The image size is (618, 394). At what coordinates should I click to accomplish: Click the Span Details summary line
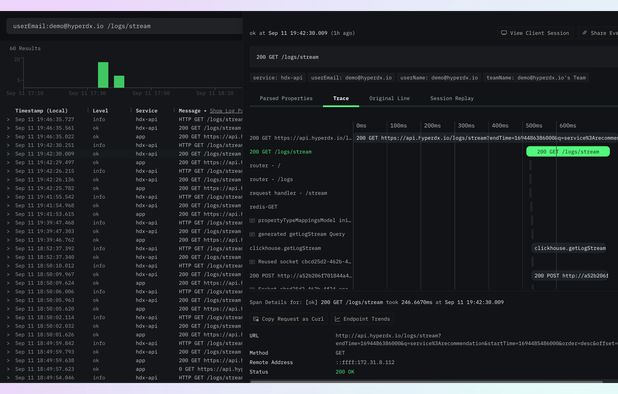pyautogui.click(x=376, y=302)
